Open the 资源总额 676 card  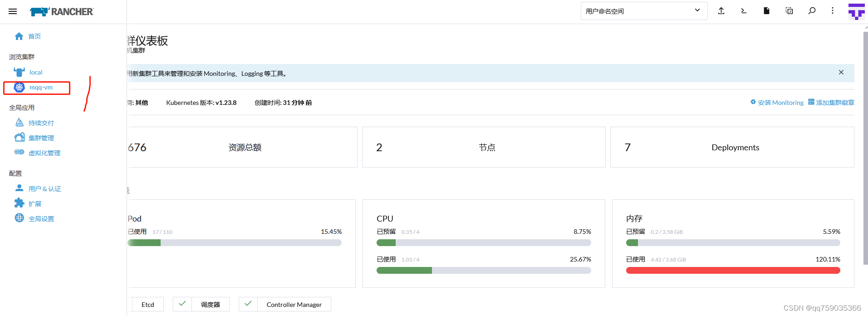coord(242,147)
